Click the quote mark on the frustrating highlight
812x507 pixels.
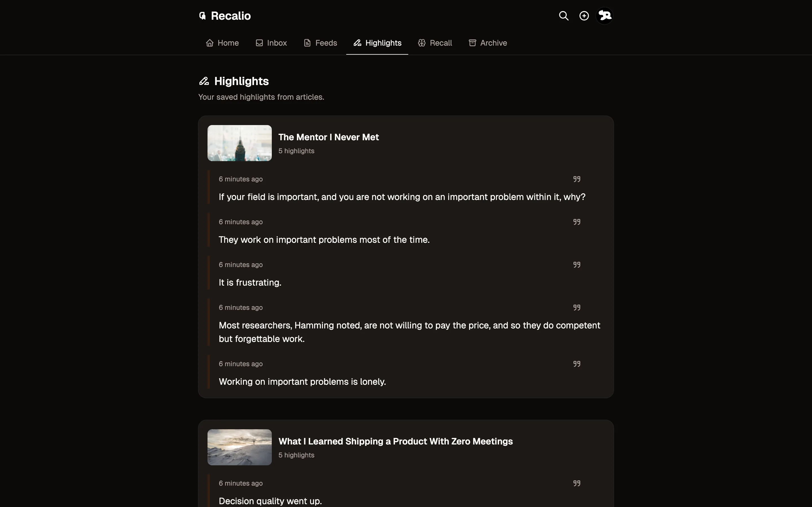click(x=577, y=264)
